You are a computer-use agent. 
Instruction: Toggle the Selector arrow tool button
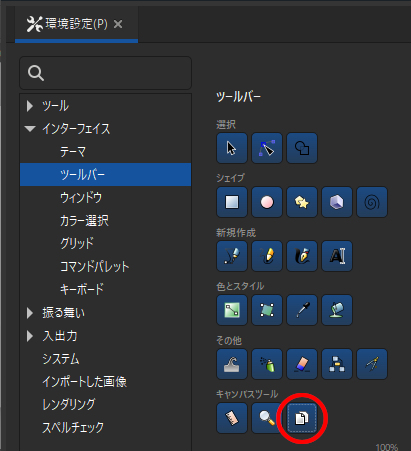point(232,148)
